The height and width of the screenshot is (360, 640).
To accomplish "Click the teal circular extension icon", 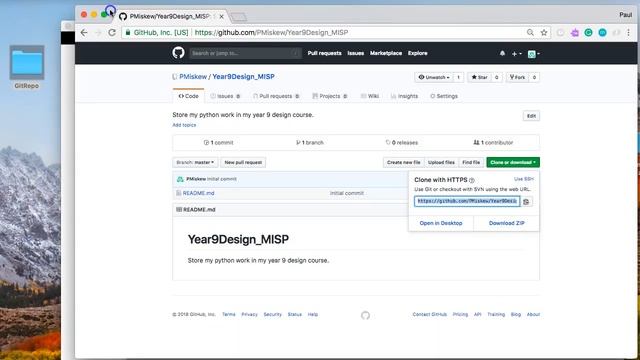I will (x=602, y=33).
